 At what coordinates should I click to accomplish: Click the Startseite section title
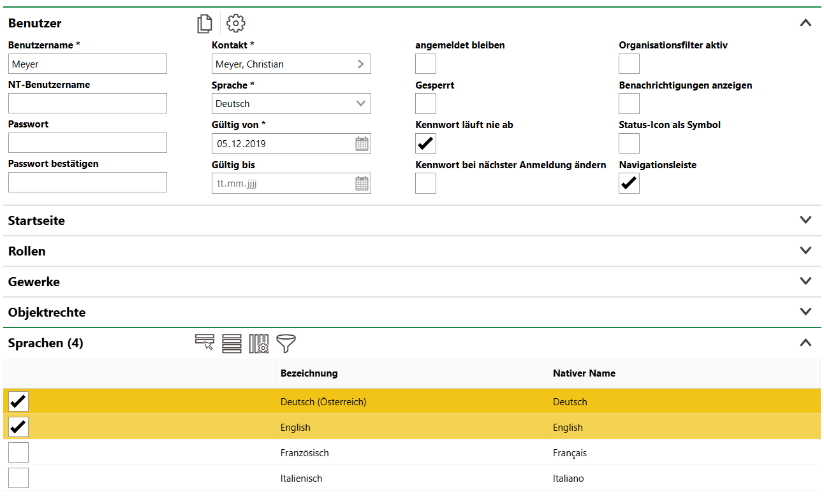coord(36,221)
